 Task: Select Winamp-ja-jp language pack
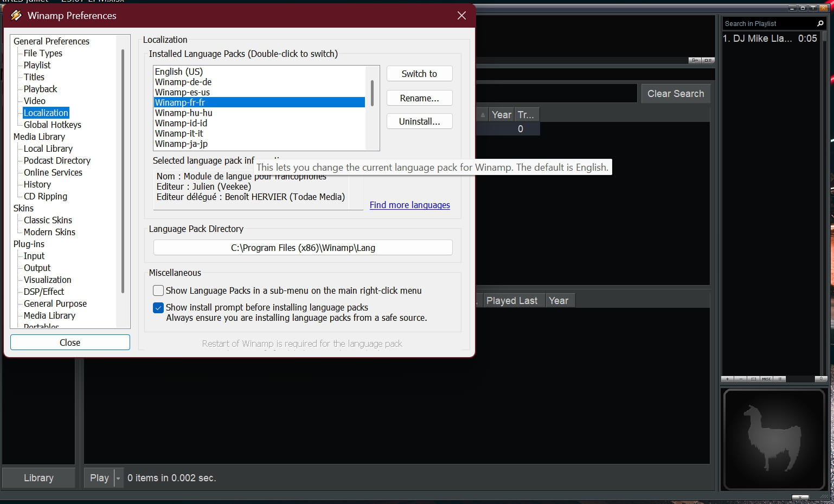[259, 144]
